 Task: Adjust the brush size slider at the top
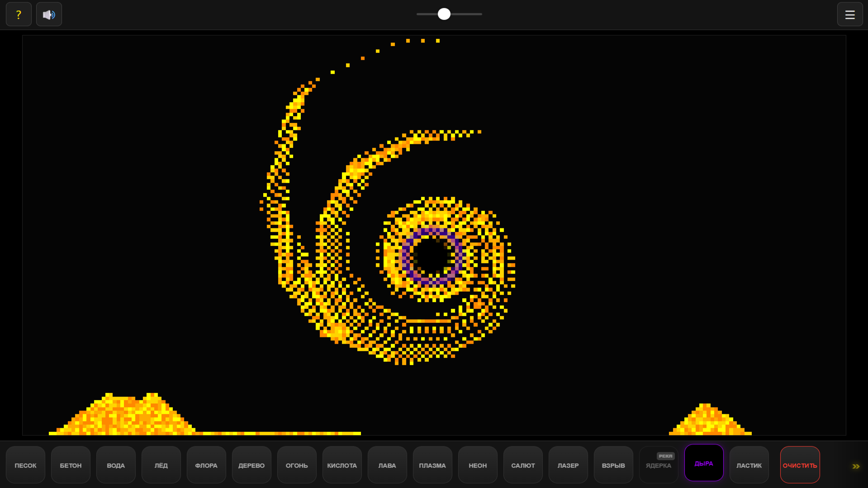pos(443,14)
